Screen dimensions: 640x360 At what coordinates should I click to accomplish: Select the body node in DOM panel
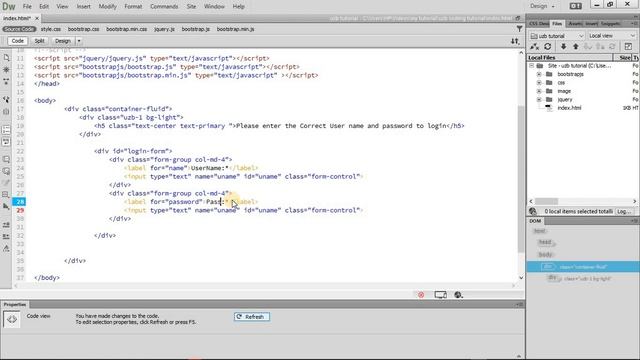coord(545,255)
